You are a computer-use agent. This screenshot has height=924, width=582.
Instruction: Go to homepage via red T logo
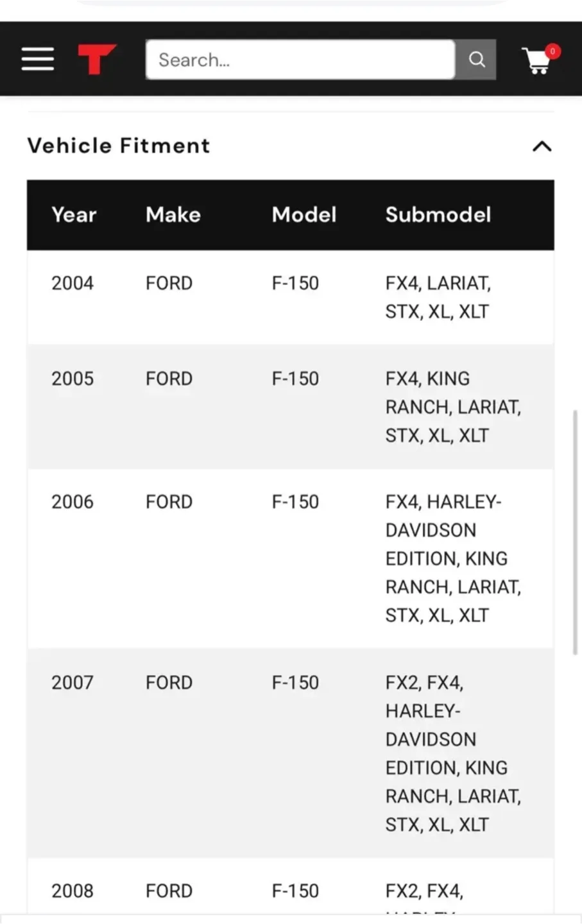97,59
